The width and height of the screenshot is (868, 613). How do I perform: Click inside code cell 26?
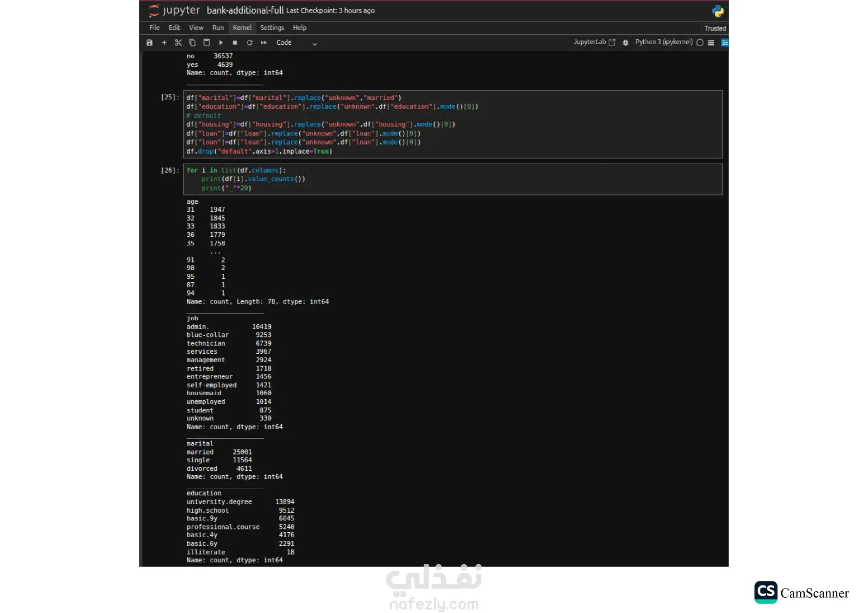tap(452, 179)
